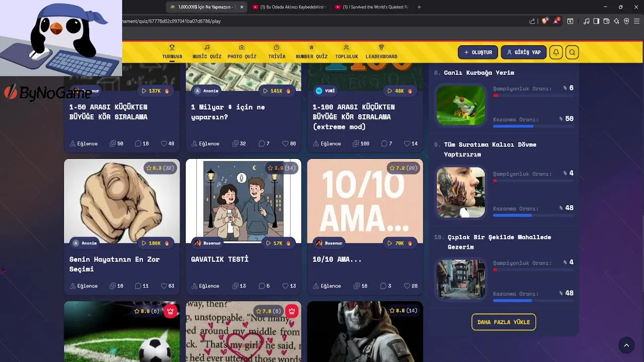
Task: Open the 10/10 AMA... card thumbnail
Action: [365, 201]
